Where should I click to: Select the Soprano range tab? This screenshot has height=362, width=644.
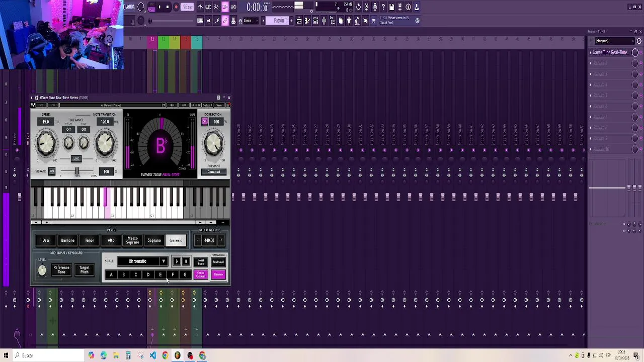[x=154, y=240]
